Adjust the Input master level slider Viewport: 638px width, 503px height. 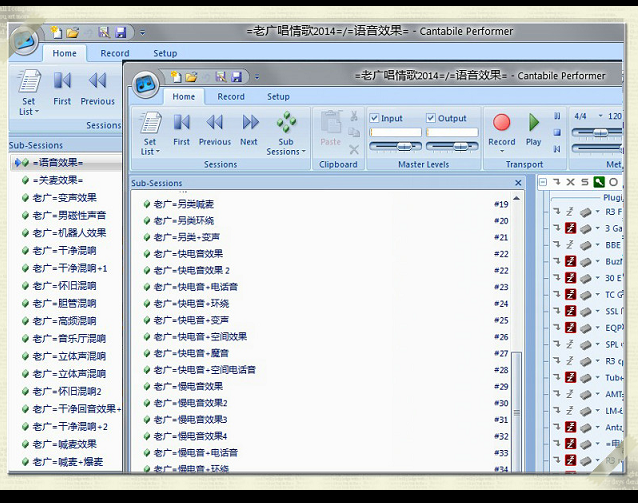[x=395, y=146]
